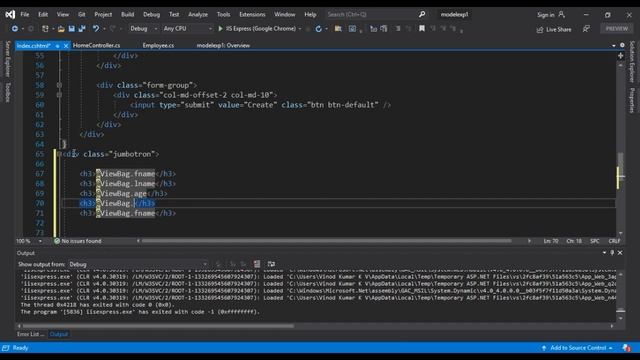Click the Ready status bar icon
This screenshot has width=640, height=360.
6,348
